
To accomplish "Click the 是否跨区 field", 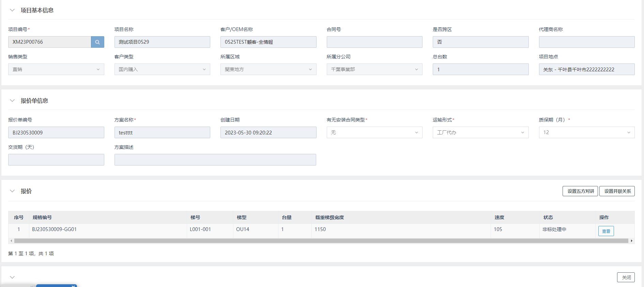I will point(481,42).
